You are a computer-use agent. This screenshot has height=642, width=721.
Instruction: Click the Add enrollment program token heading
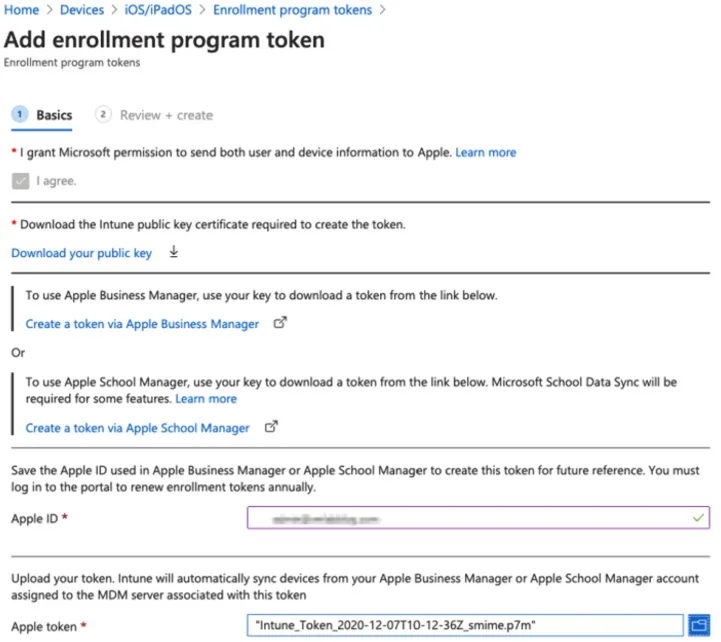[164, 40]
